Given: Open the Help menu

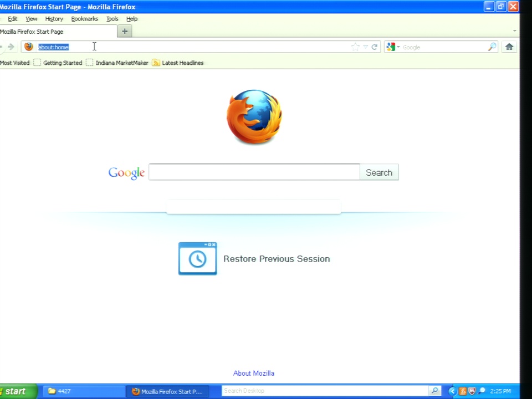Looking at the screenshot, I should tap(132, 19).
